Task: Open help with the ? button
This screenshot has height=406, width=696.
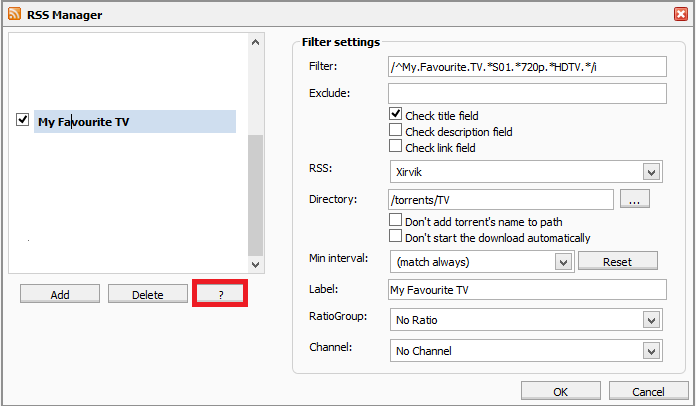Action: pos(221,294)
